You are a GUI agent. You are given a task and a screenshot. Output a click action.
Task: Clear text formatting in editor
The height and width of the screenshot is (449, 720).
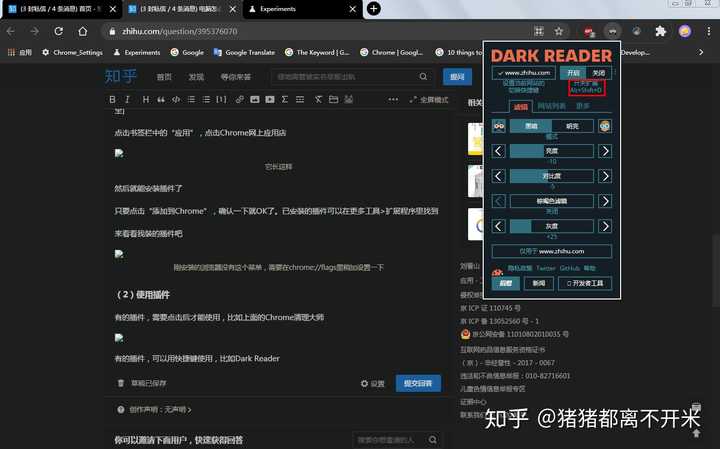click(x=318, y=99)
